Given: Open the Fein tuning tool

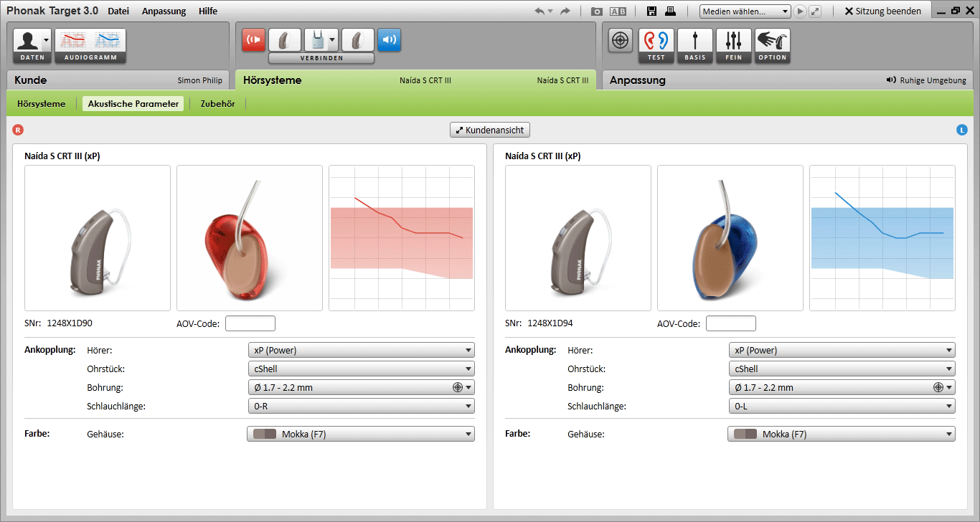Looking at the screenshot, I should [x=734, y=46].
